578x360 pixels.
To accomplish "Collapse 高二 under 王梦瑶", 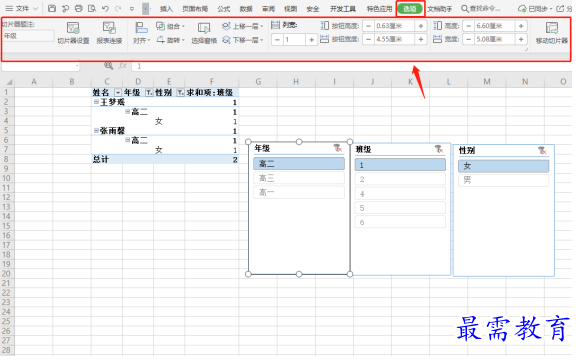I will click(128, 111).
